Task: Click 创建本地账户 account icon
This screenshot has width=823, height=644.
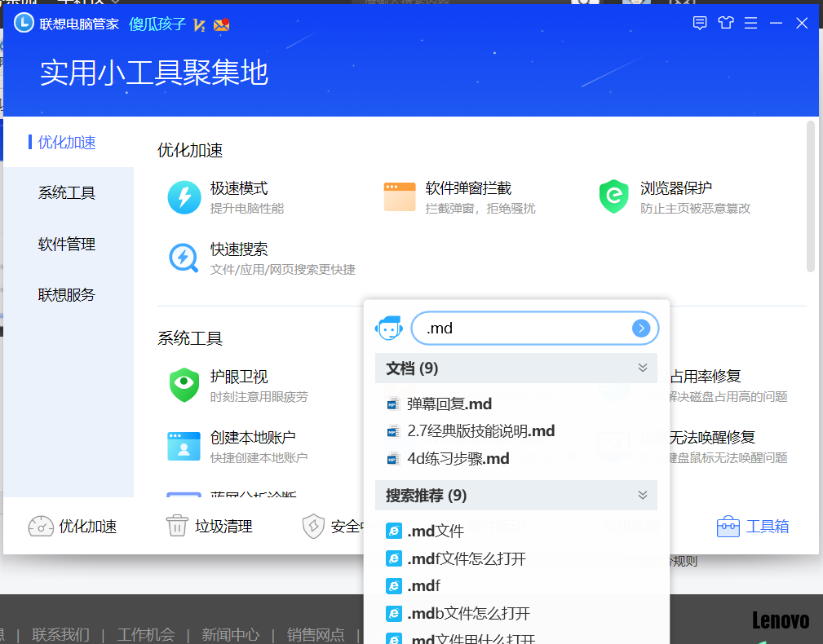Action: 184,446
